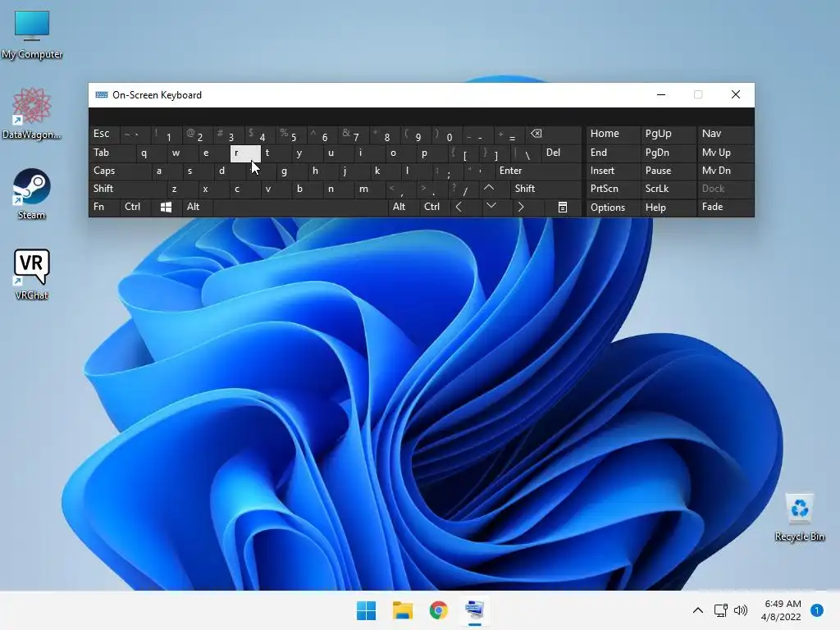Open the Options key on the keyboard
Screen dimensions: 840x630
(x=613, y=208)
